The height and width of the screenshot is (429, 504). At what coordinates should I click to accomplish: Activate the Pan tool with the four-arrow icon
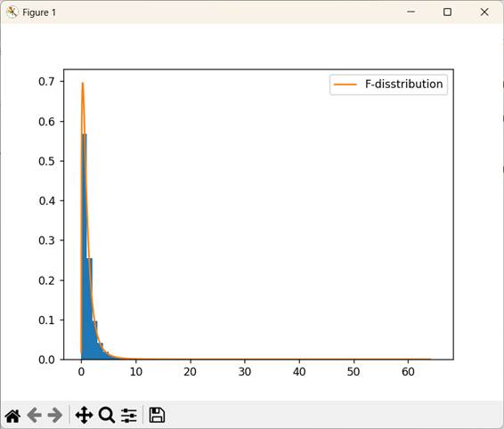click(x=85, y=415)
